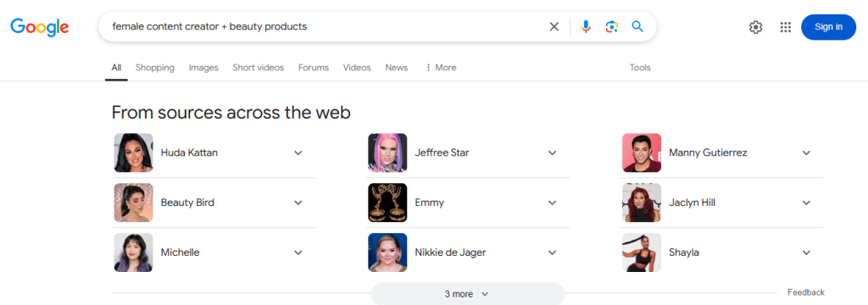868x305 pixels.
Task: Open settings gear icon
Action: click(x=755, y=27)
